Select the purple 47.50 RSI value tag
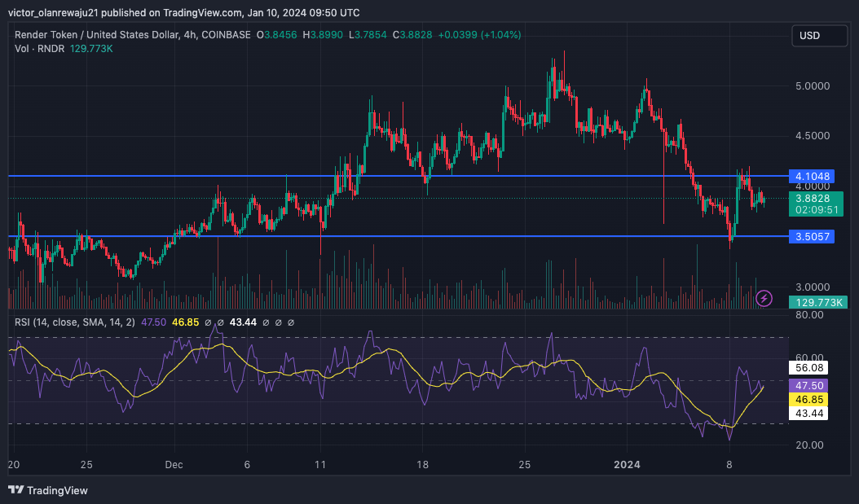859x504 pixels. 808,385
